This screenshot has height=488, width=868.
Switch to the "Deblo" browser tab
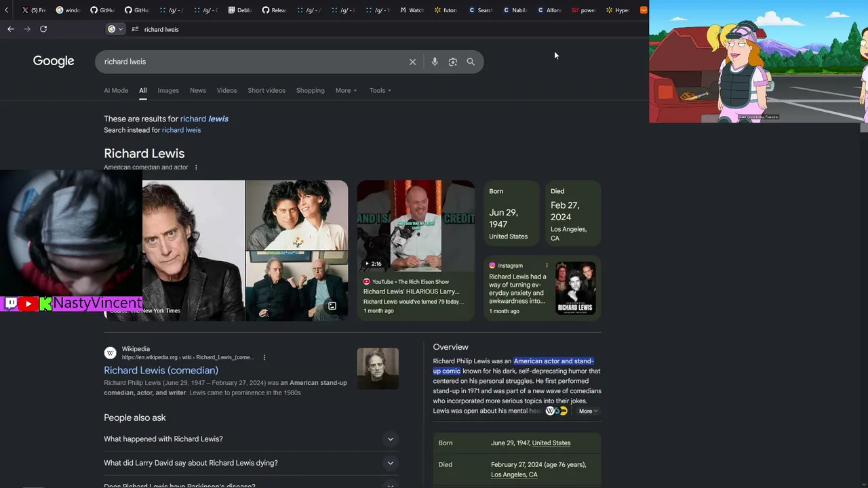(x=240, y=10)
